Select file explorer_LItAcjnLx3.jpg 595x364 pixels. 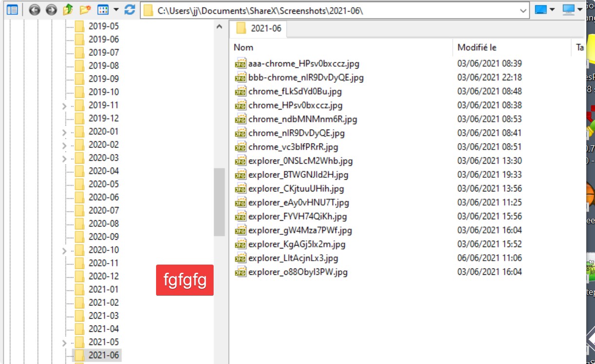pos(293,258)
